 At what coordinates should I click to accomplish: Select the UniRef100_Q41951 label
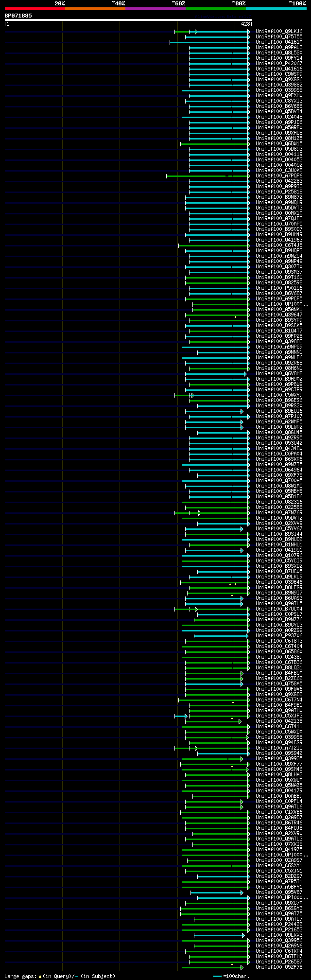pos(279,550)
